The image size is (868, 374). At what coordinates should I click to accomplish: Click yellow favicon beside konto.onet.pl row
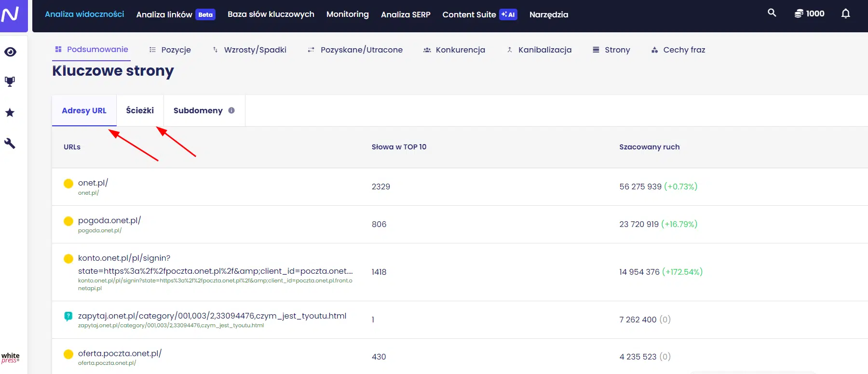click(68, 258)
